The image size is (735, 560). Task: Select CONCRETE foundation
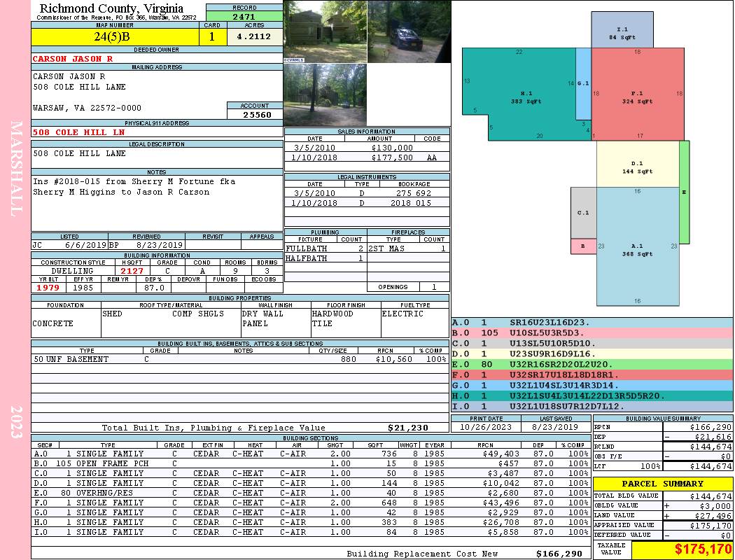pos(53,323)
